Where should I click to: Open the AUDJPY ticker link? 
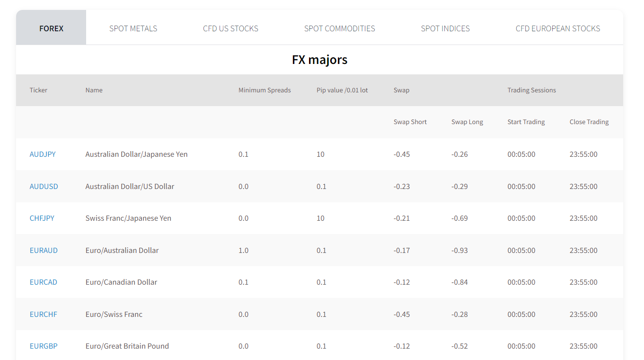43,154
